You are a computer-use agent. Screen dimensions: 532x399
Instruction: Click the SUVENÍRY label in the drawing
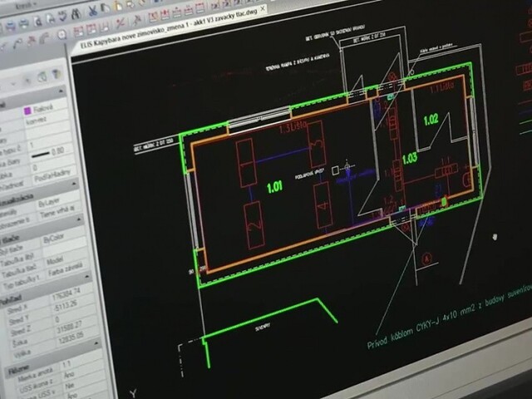coord(263,327)
